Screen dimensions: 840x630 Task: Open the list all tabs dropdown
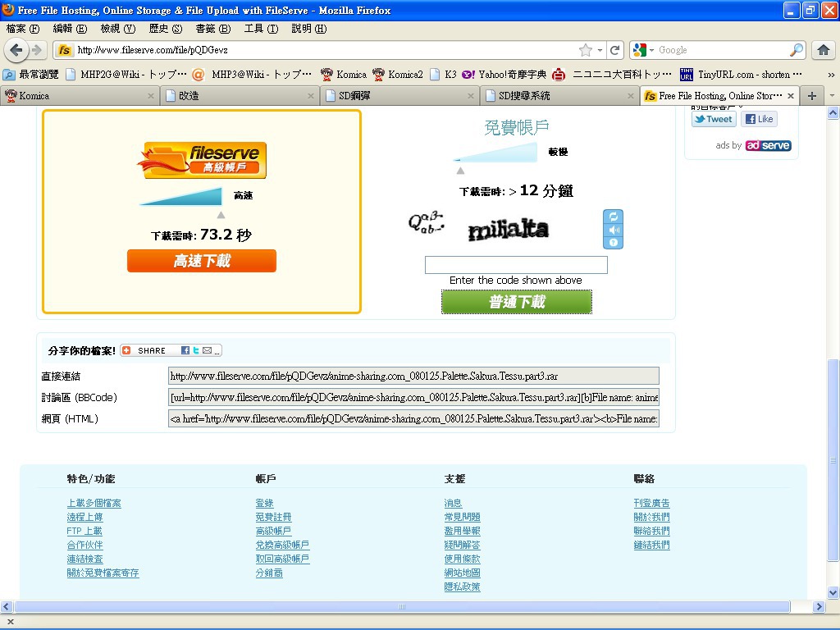(832, 96)
